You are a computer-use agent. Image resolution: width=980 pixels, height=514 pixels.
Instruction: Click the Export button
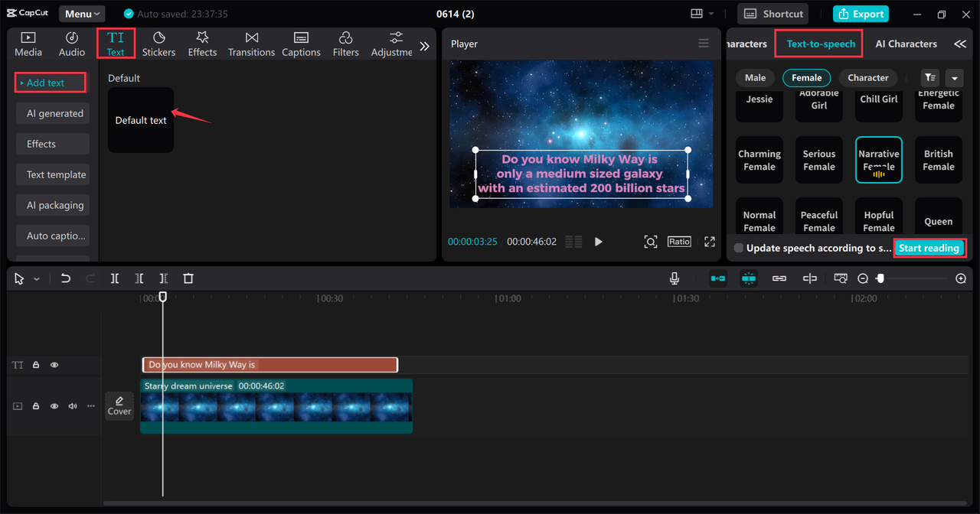click(861, 14)
